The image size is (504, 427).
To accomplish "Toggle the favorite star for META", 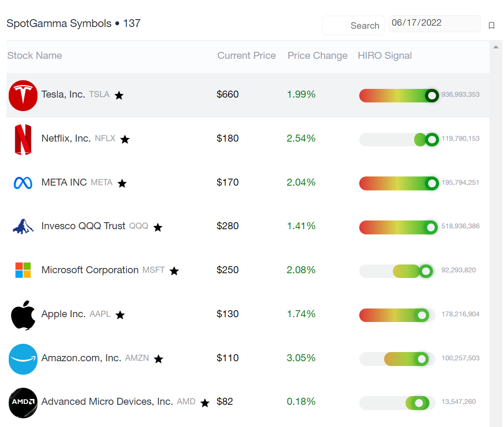I will pos(122,183).
